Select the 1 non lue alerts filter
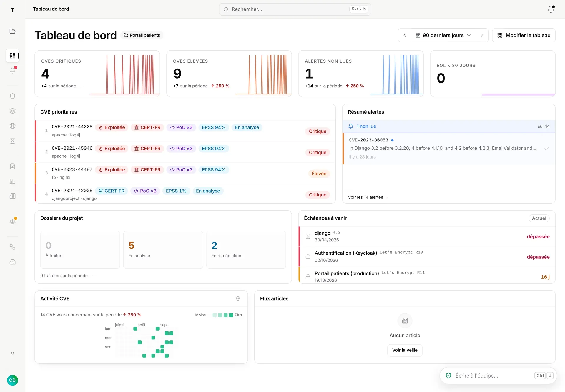The width and height of the screenshot is (565, 392). click(x=449, y=126)
